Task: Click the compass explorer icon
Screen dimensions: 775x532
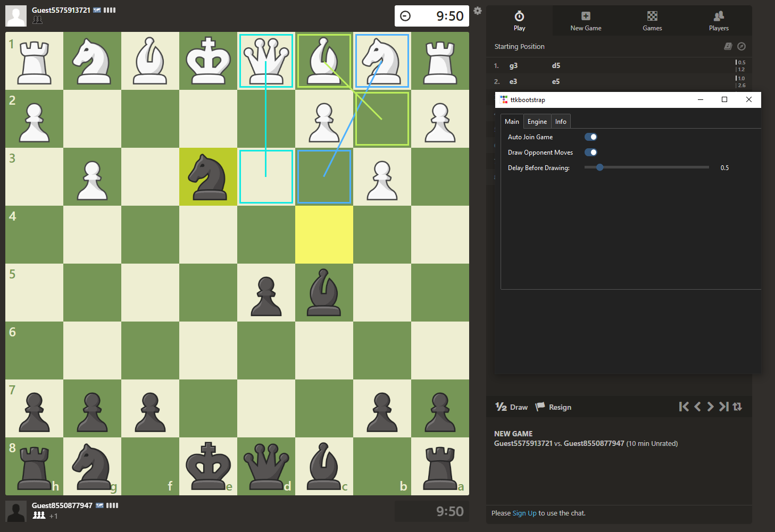Action: coord(741,47)
